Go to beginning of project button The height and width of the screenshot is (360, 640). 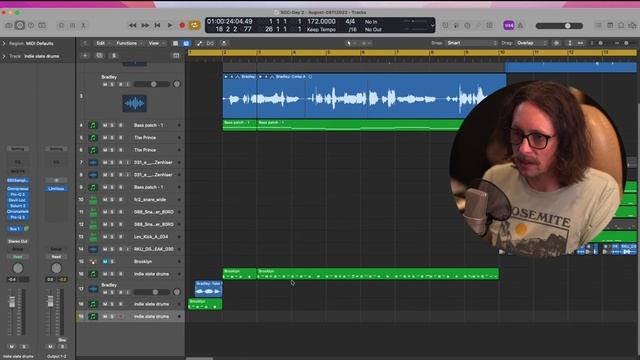tap(157, 25)
